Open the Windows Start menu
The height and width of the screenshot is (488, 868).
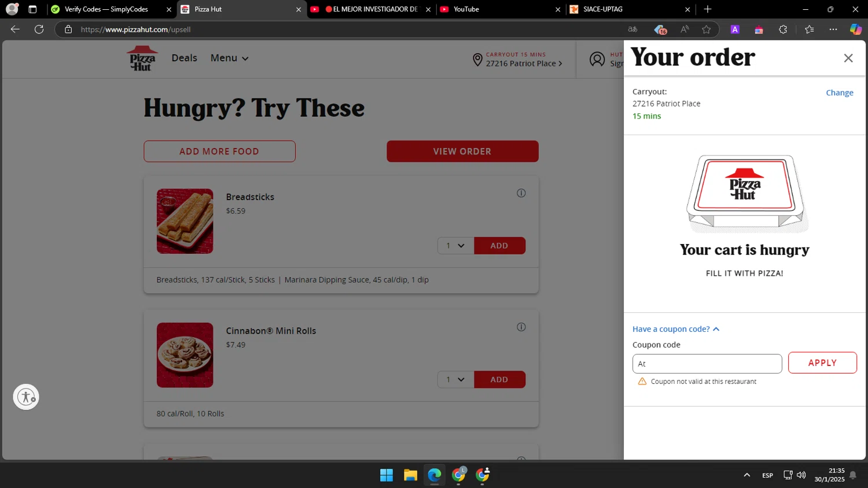tap(387, 475)
